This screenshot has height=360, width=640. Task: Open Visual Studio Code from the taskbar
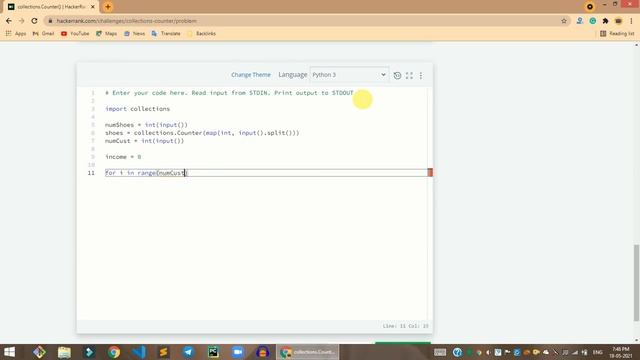point(139,352)
